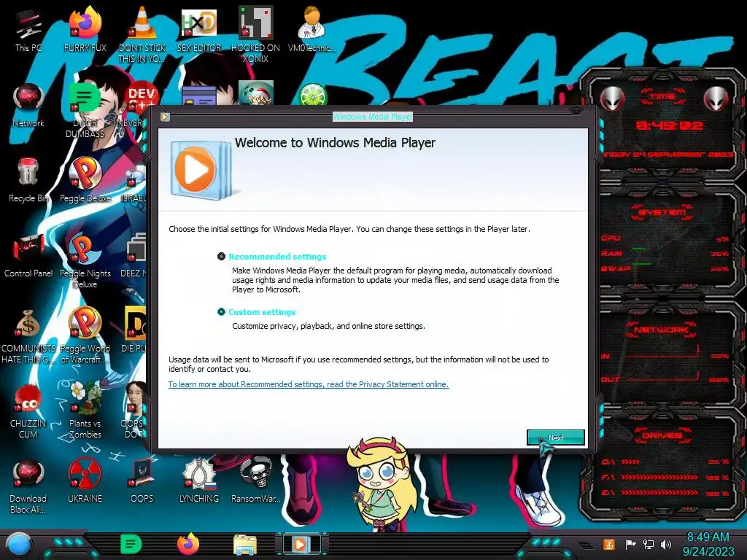Click the Start orb on taskbar
747x560 pixels.
[x=19, y=544]
